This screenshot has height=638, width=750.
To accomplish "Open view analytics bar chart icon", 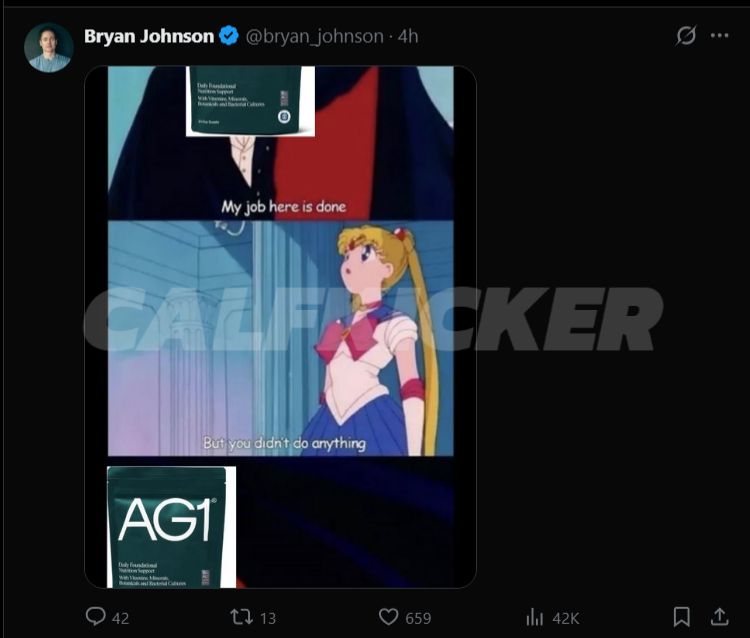I will [534, 617].
